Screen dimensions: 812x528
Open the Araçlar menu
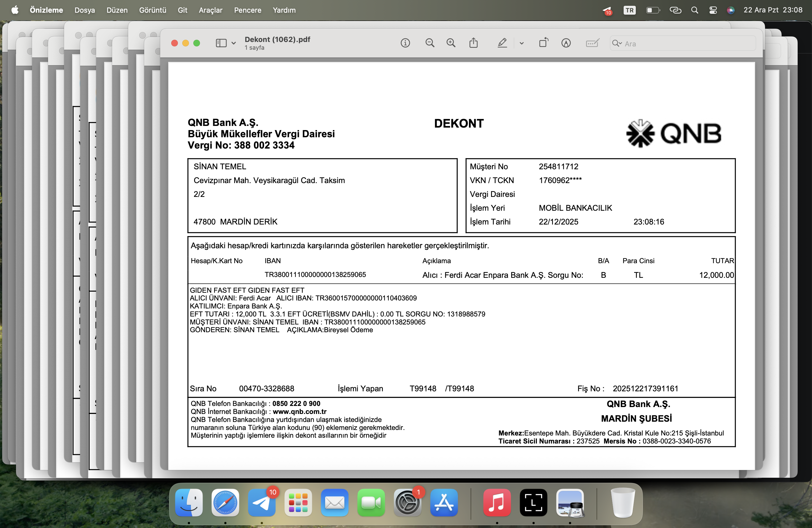tap(210, 10)
